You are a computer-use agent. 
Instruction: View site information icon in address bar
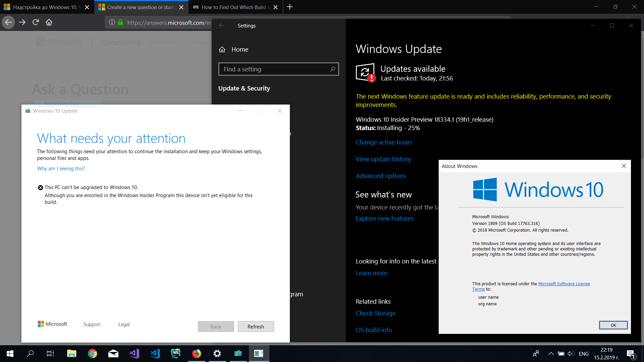(112, 22)
